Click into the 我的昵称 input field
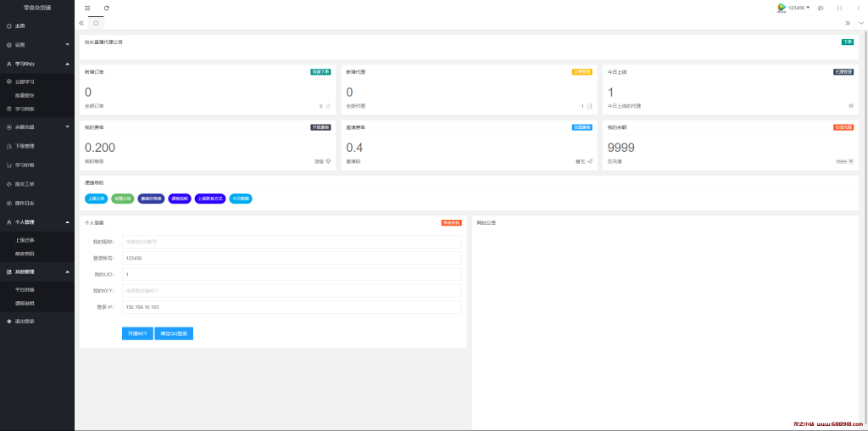Viewport: 868px width, 431px height. tap(292, 242)
